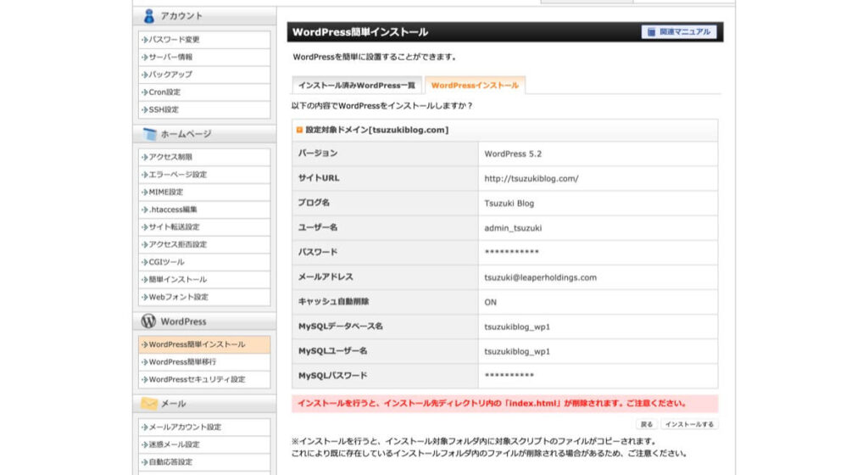Open 関連マニュアル button
This screenshot has height=475, width=868.
(679, 32)
